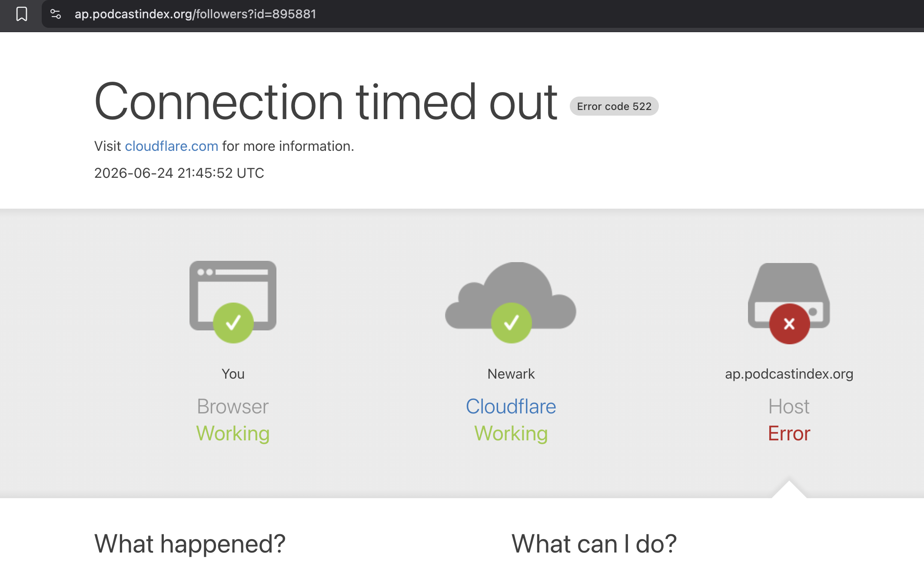
Task: Open site settings tune icon
Action: [x=56, y=14]
